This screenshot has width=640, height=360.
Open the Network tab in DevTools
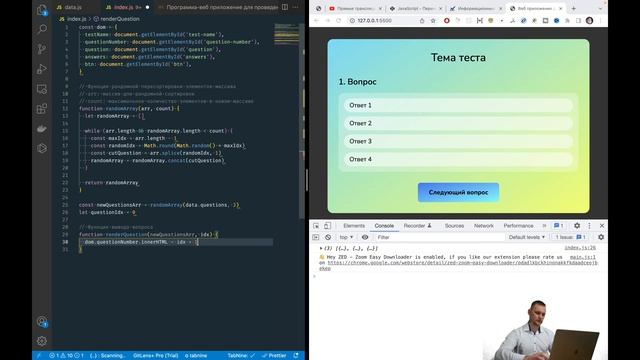484,226
